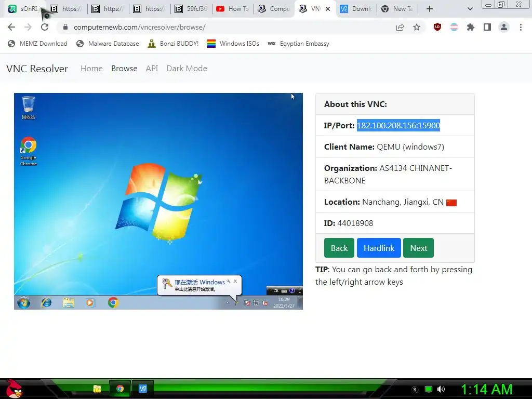
Task: Click the Google Chrome desktop icon in the VNC screenshot
Action: pyautogui.click(x=29, y=151)
